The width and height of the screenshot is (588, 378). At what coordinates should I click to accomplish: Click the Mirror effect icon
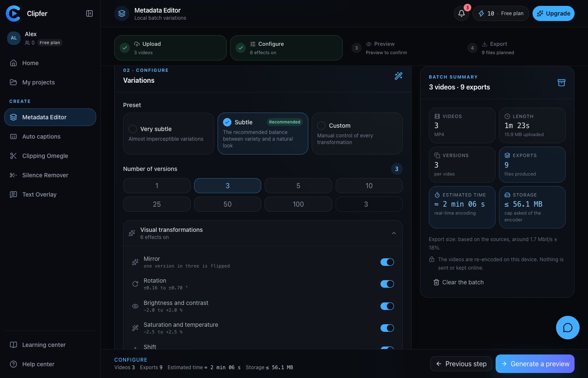135,262
